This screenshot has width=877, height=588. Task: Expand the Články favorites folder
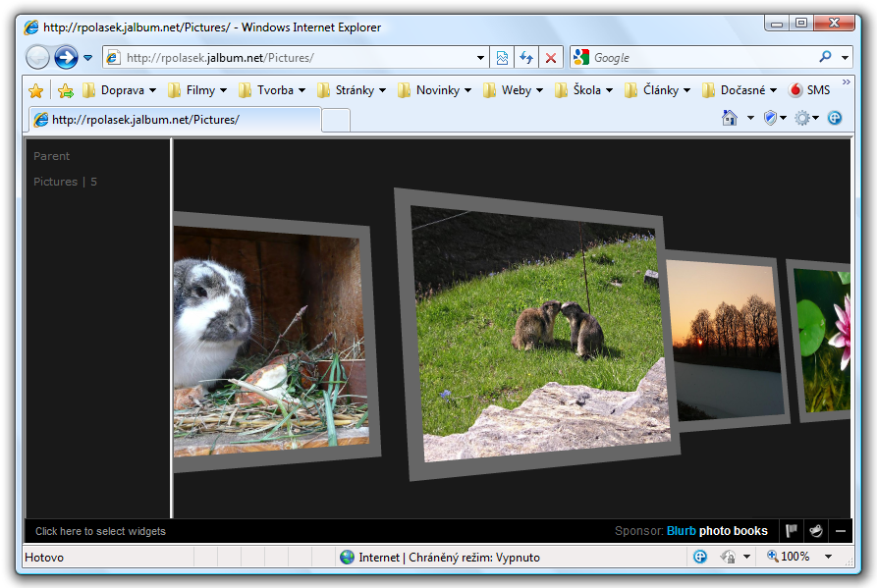pos(658,90)
